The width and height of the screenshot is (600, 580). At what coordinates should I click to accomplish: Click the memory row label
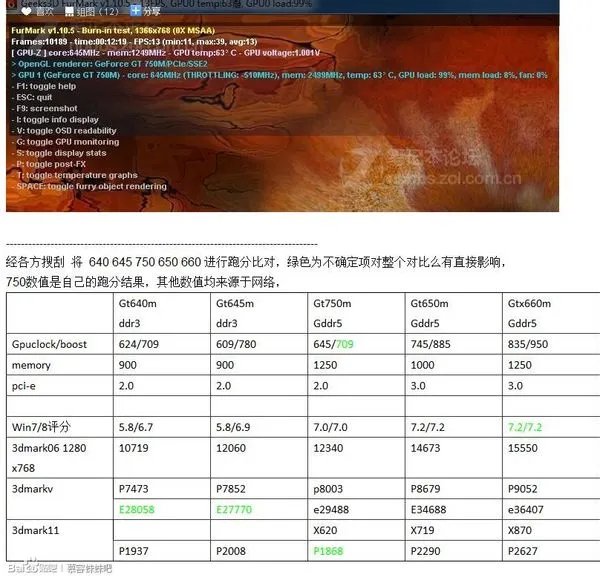[31, 365]
